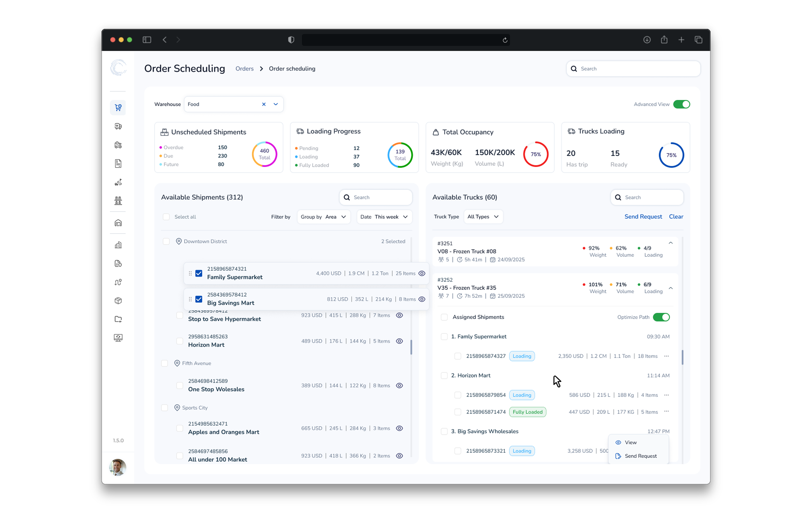This screenshot has width=812, height=525.
Task: Tick the Select all checkbox
Action: click(x=166, y=217)
